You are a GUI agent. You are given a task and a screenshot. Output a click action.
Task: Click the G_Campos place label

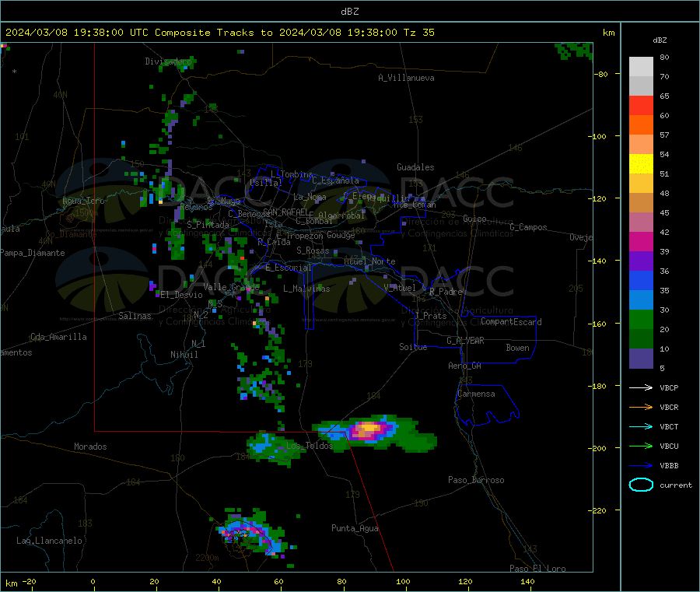528,227
